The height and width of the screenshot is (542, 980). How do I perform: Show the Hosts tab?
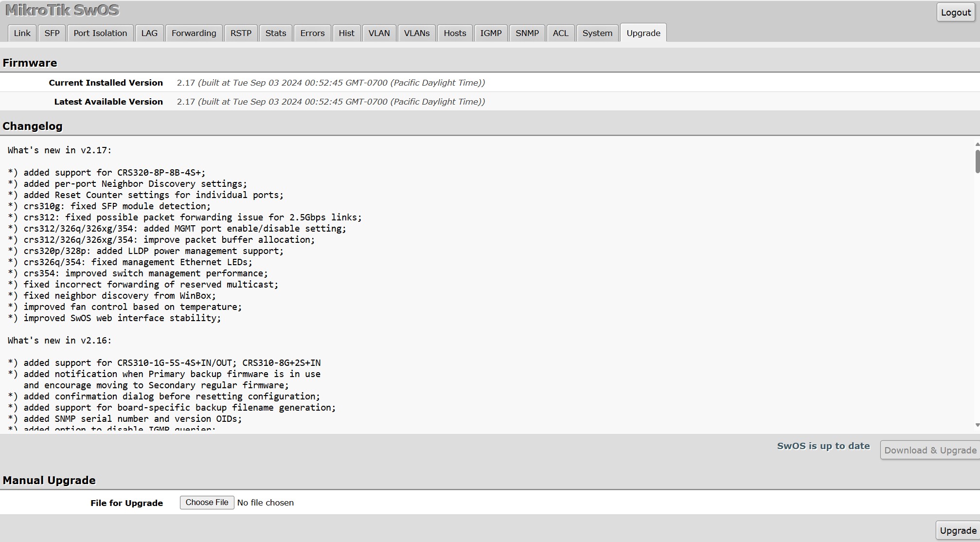tap(455, 33)
